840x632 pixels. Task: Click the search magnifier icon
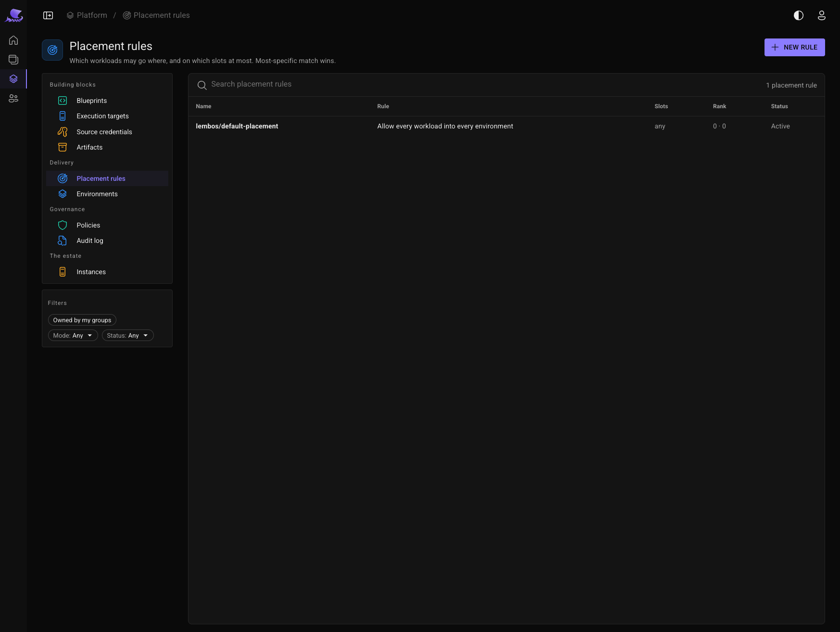[x=202, y=85]
